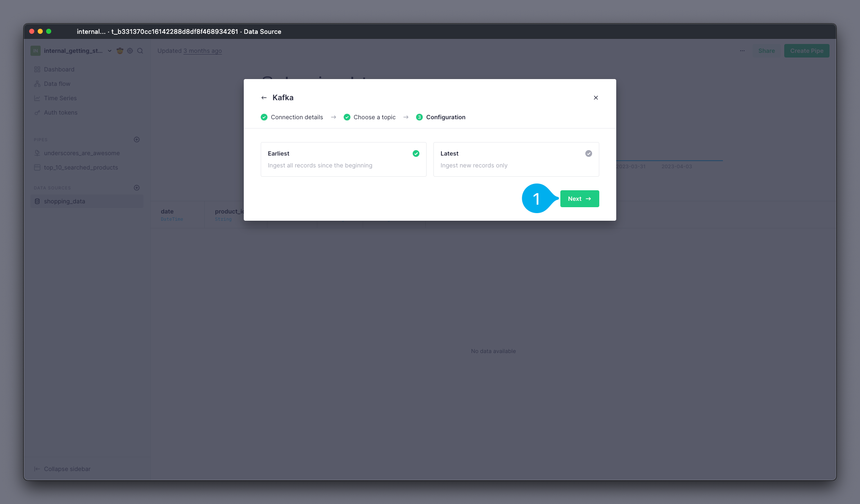Click the macOS yellow minimize button
Viewport: 860px width, 504px height.
click(40, 31)
